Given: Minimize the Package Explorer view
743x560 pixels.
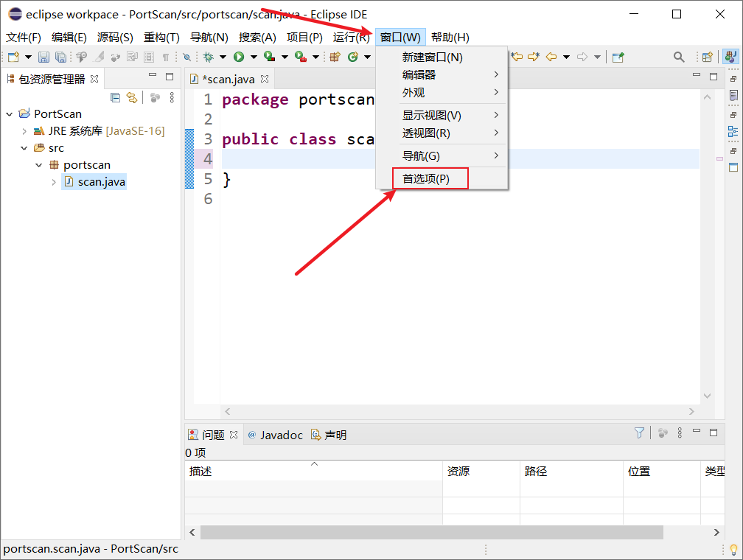Looking at the screenshot, I should tap(153, 76).
